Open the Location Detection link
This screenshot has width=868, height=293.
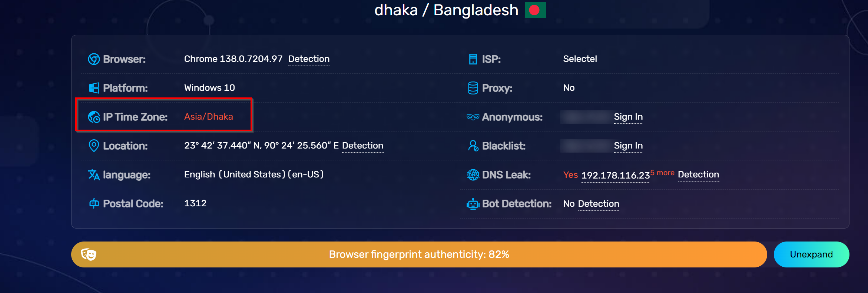point(362,146)
